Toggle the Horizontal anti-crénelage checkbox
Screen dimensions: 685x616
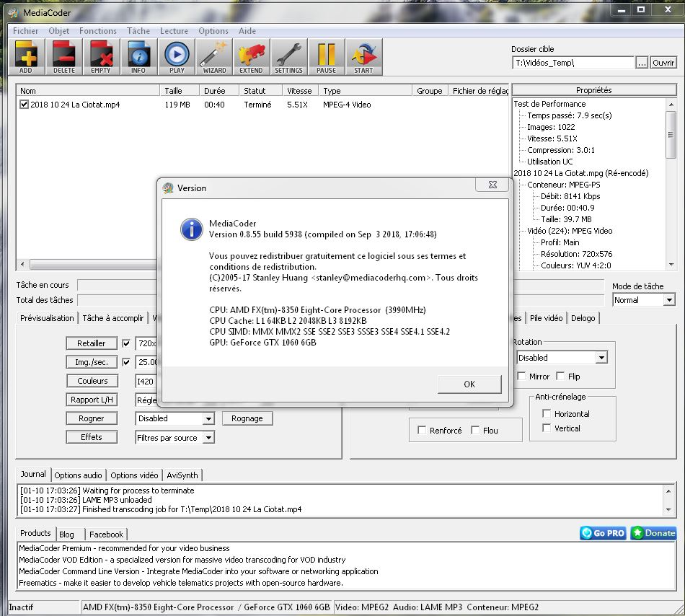(x=547, y=414)
